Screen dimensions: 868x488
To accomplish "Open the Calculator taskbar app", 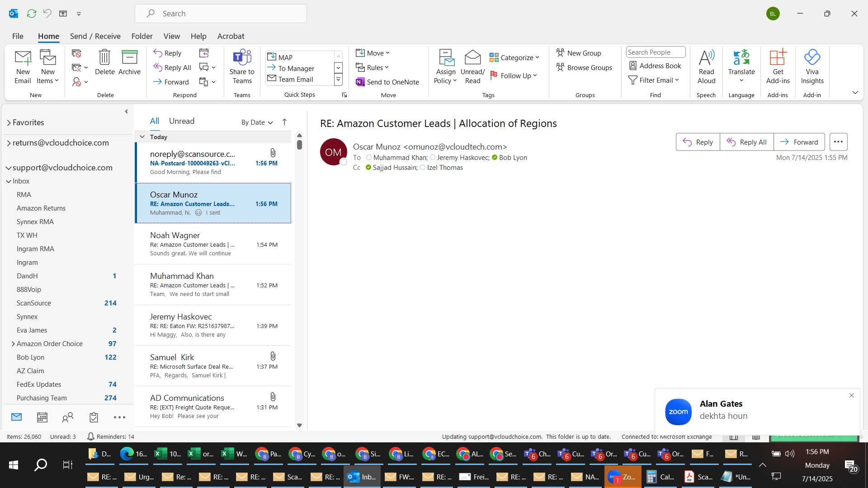I will (660, 477).
